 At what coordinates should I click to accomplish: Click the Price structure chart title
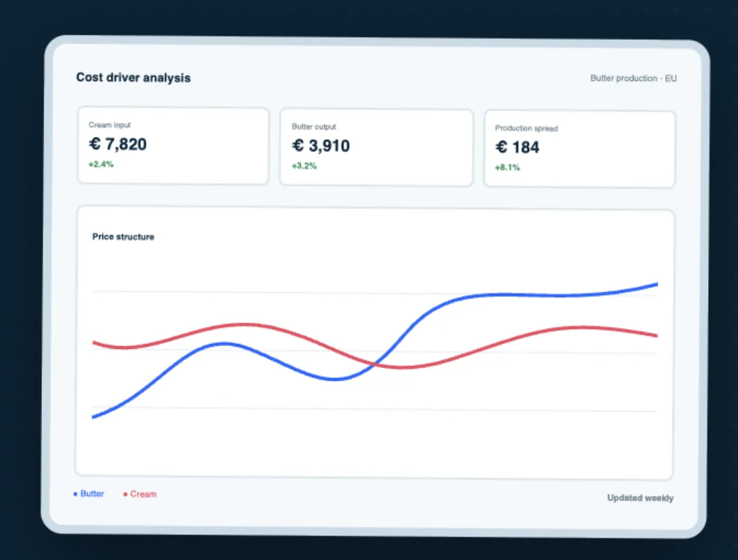point(123,237)
